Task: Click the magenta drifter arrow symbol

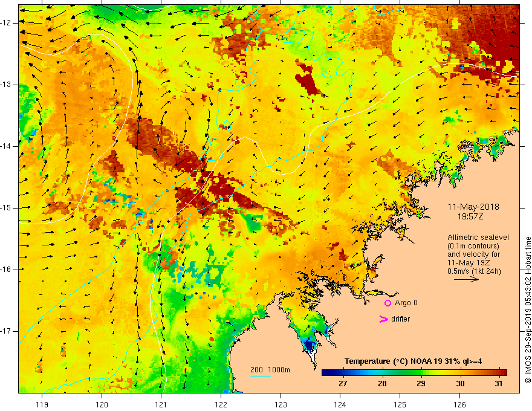Action: pyautogui.click(x=383, y=319)
